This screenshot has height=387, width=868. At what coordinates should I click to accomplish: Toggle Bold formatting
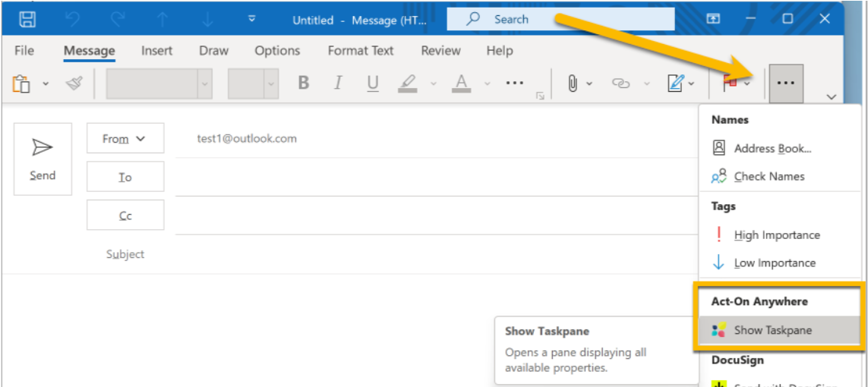pos(303,83)
